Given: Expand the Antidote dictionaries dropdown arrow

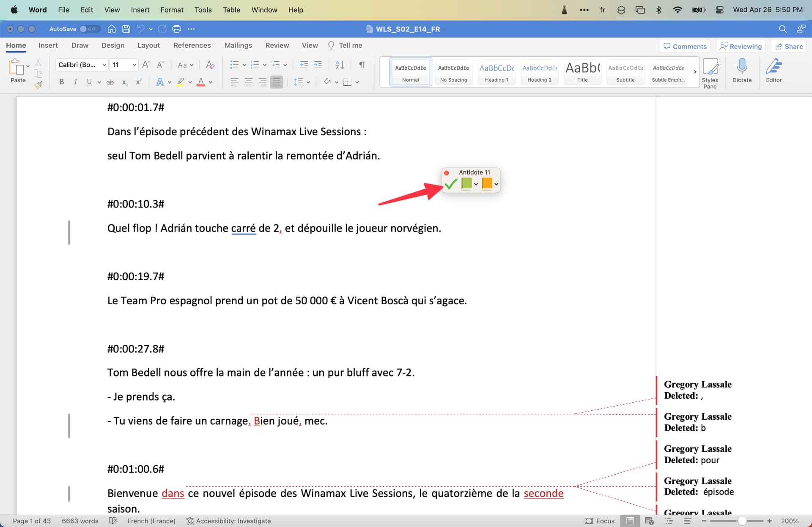Looking at the screenshot, I should 476,184.
